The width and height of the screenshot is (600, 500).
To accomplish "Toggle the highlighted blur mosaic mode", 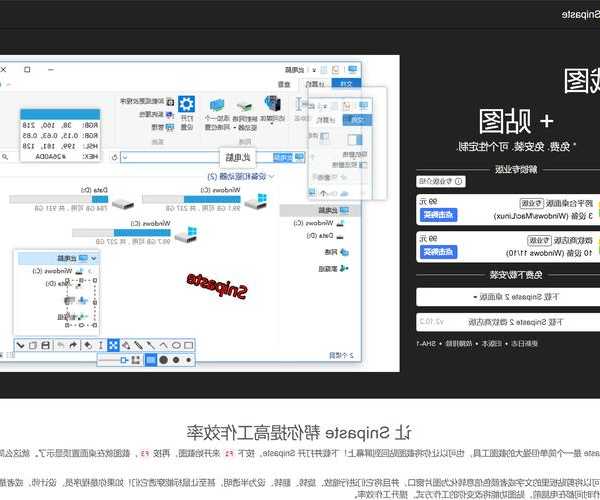I will click(151, 360).
